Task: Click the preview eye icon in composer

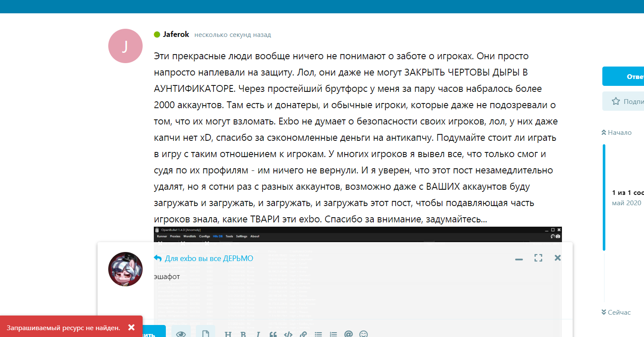Action: [x=181, y=334]
